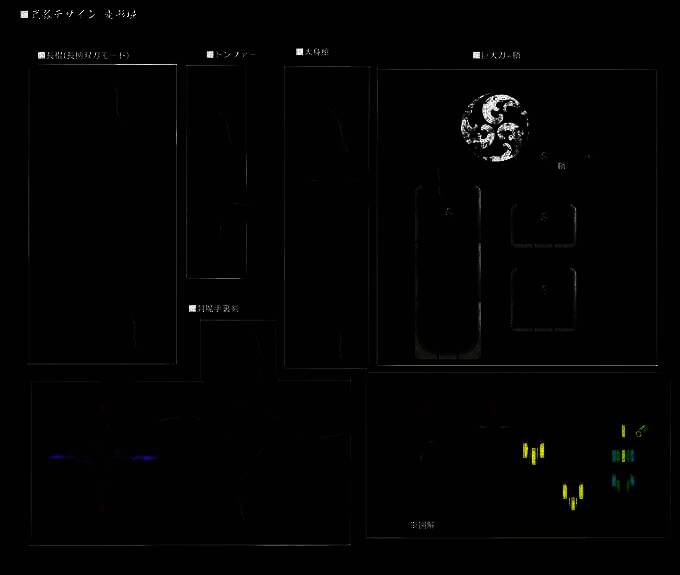The width and height of the screenshot is (680, 575).
Task: Click the left yellow triple-bar marker
Action: coord(533,452)
